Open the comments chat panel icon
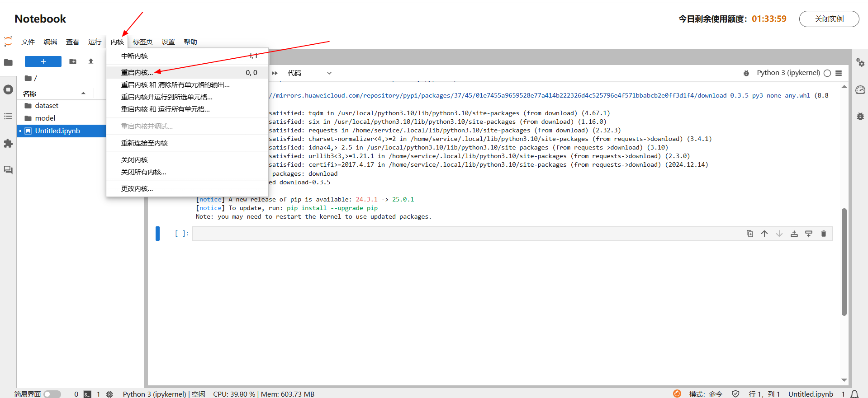This screenshot has width=868, height=398. click(x=8, y=170)
